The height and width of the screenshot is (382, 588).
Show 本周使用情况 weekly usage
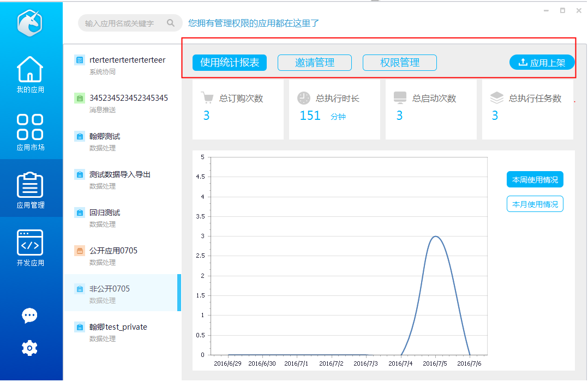535,180
